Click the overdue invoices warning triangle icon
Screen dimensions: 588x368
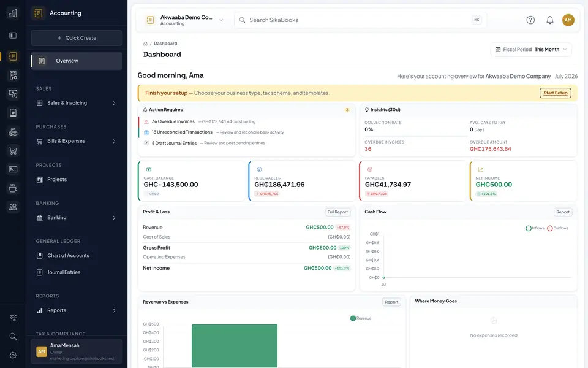coord(146,121)
